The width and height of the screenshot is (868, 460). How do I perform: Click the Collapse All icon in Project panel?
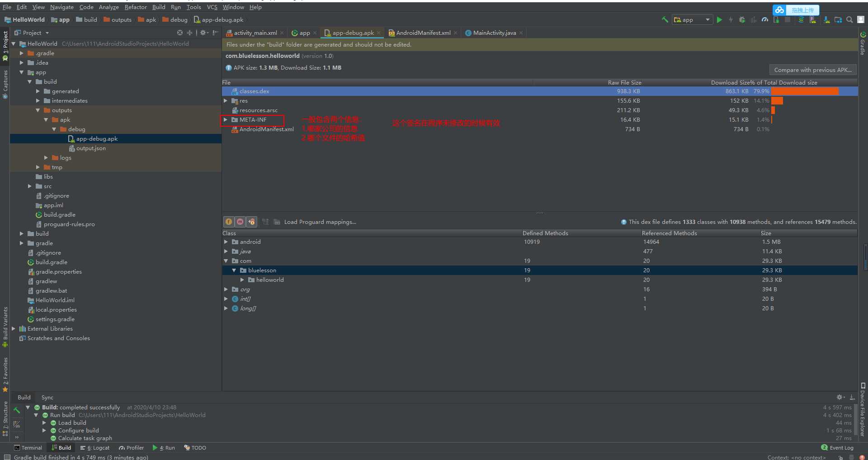tap(189, 33)
